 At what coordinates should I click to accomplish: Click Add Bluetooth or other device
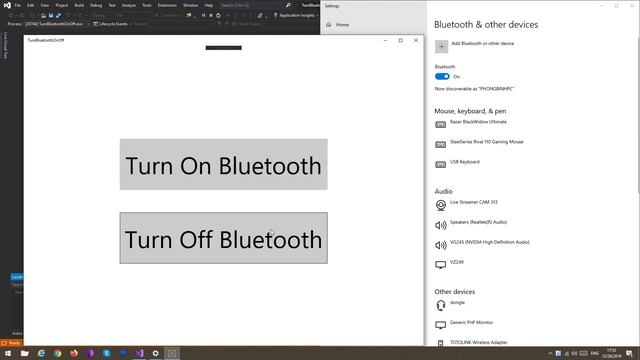tap(482, 43)
